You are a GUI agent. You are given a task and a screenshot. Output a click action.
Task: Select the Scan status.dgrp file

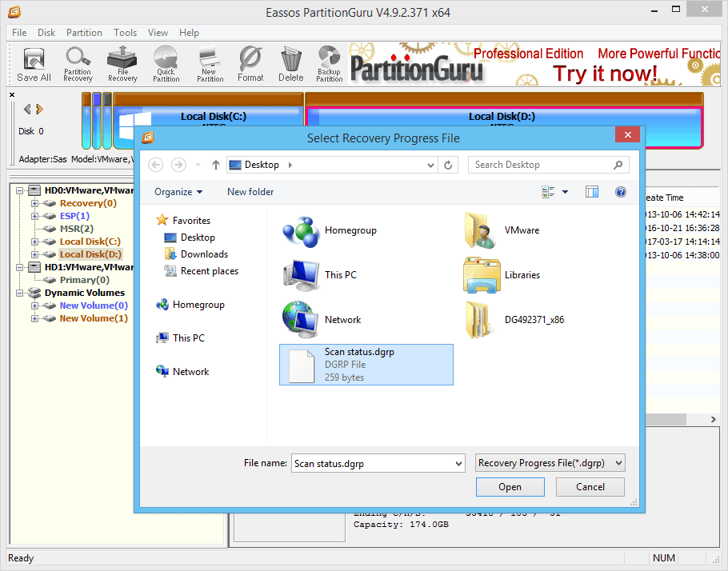[x=366, y=365]
